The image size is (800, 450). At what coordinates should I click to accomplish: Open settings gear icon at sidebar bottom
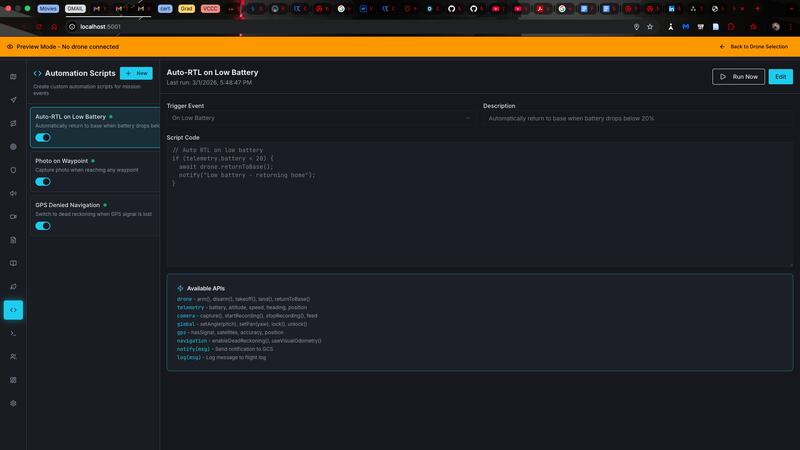point(13,403)
